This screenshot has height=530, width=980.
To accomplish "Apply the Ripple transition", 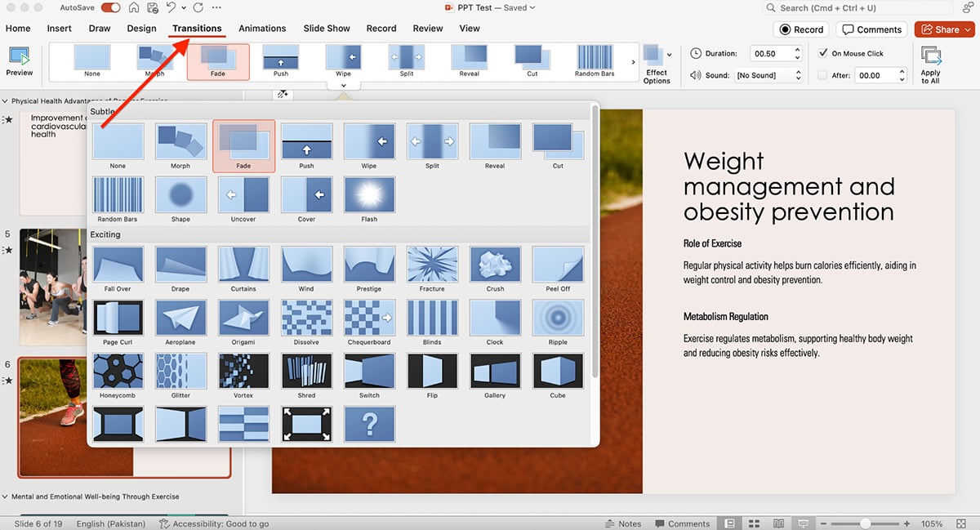I will (558, 318).
